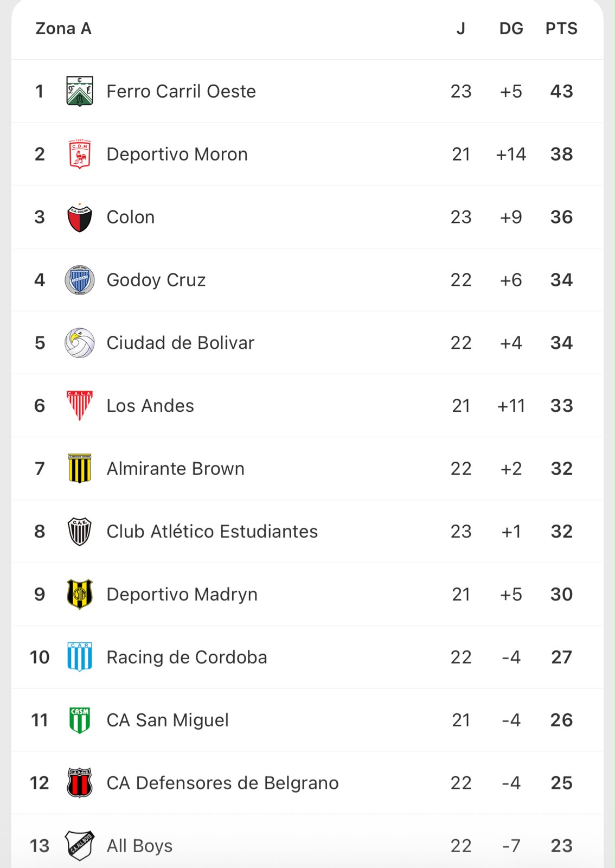Viewport: 615px width, 868px height.
Task: Tap Ferro Carril Oeste's 43 points value
Action: click(561, 91)
